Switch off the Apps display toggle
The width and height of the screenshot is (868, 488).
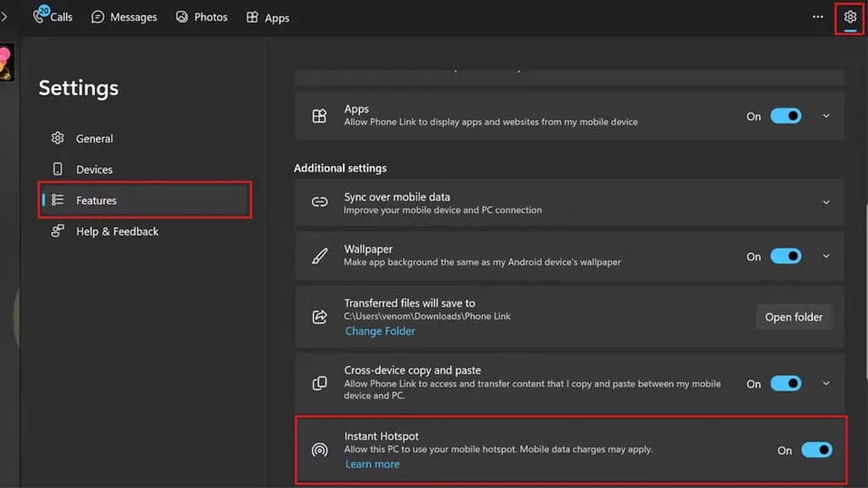click(786, 116)
